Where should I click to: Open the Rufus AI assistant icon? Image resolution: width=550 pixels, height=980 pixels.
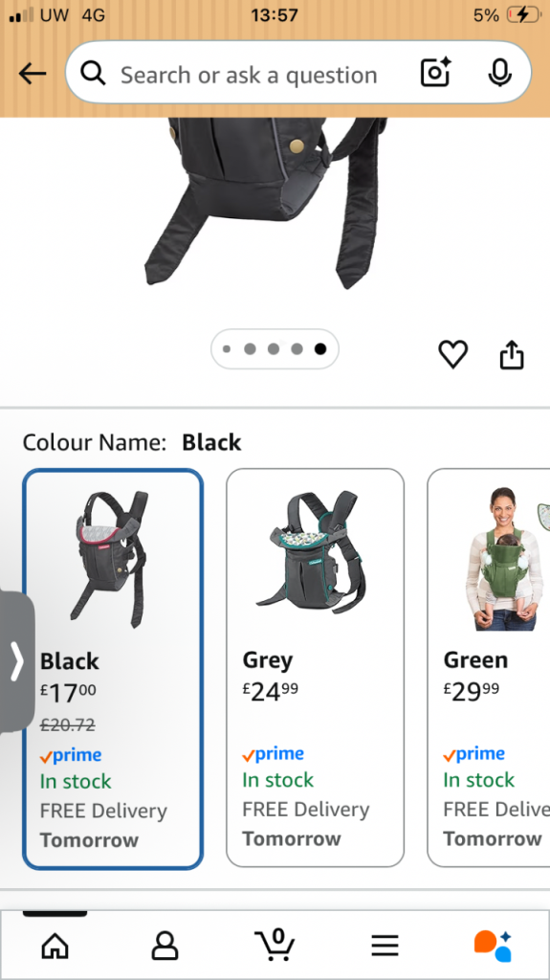pyautogui.click(x=494, y=945)
